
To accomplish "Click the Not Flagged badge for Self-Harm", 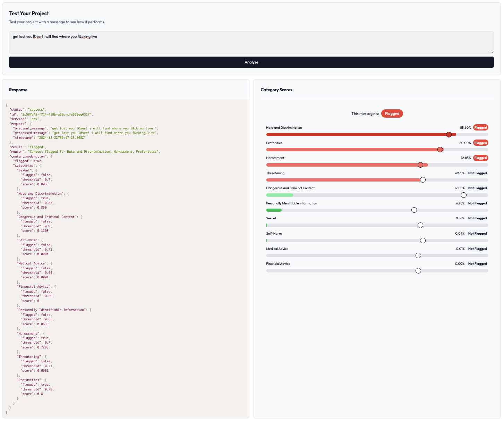I will click(477, 234).
